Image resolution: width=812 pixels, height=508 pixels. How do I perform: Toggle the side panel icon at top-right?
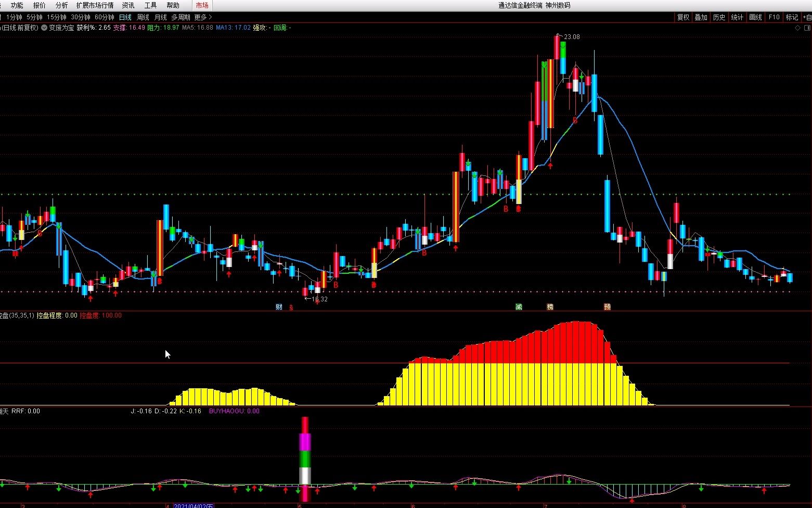[x=807, y=28]
